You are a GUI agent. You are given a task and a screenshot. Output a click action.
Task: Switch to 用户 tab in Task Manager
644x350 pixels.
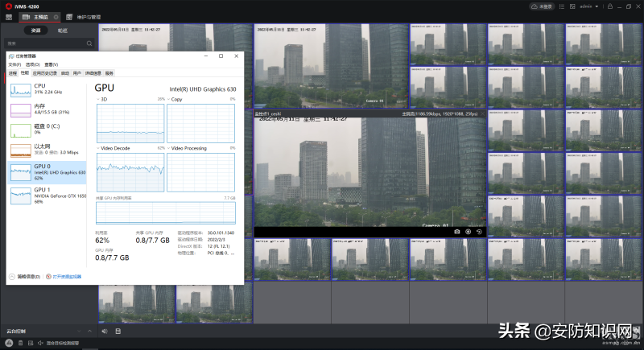click(x=76, y=73)
